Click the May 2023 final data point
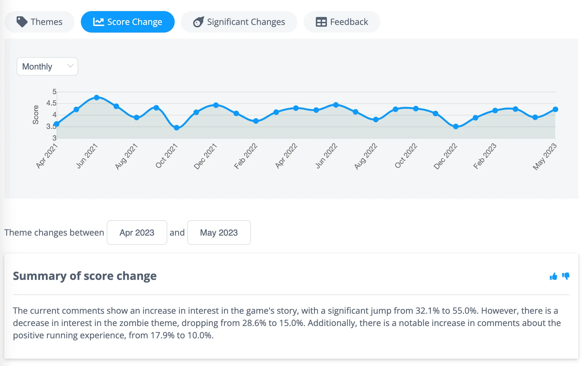The image size is (588, 366). coord(555,109)
